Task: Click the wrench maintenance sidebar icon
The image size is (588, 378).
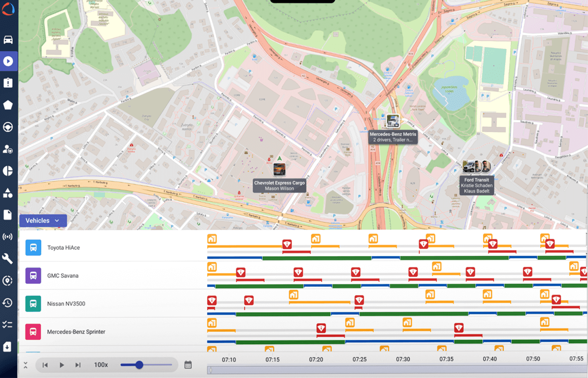Action: point(8,259)
